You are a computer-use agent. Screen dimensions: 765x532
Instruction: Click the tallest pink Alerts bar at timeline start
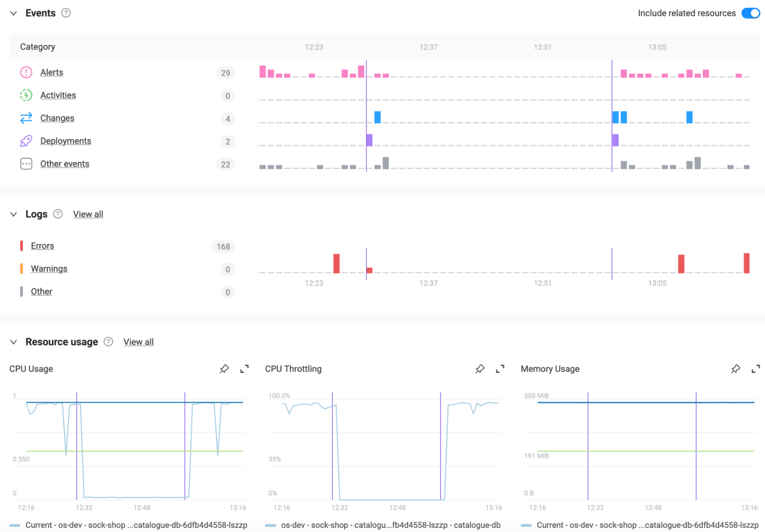(263, 72)
